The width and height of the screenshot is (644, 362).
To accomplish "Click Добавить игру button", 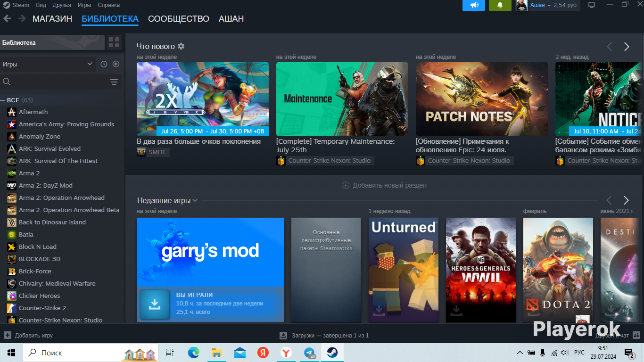I will click(28, 335).
